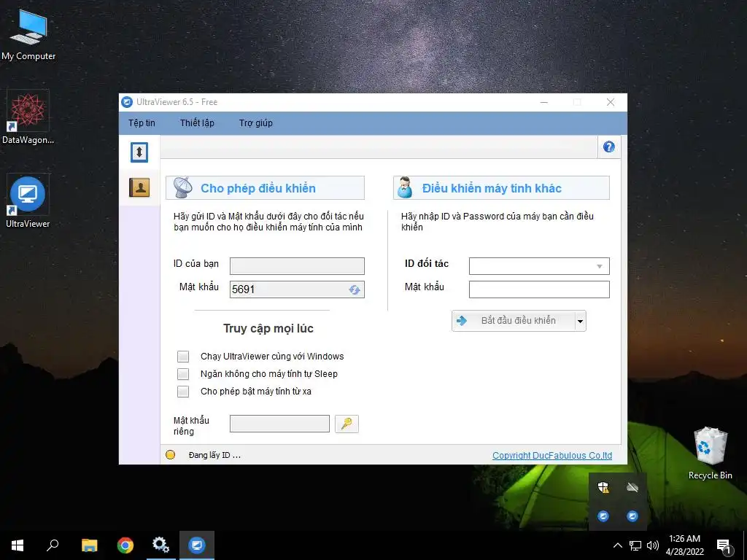Click the Cho phép điều khiển header
This screenshot has width=747, height=560.
[265, 187]
